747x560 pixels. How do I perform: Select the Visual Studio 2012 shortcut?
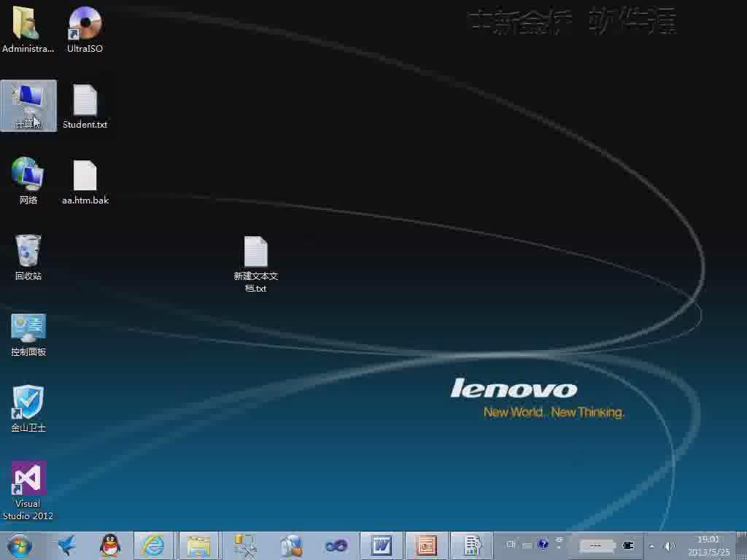28,491
